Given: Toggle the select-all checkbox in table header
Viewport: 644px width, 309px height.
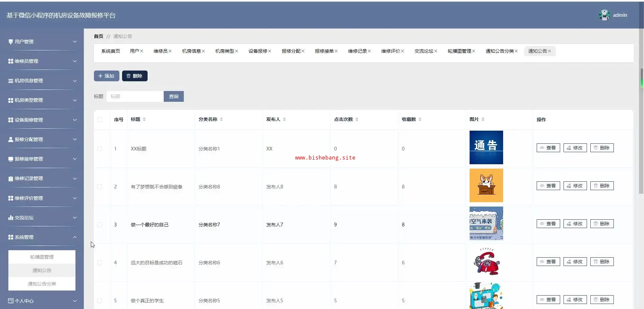Looking at the screenshot, I should 100,120.
